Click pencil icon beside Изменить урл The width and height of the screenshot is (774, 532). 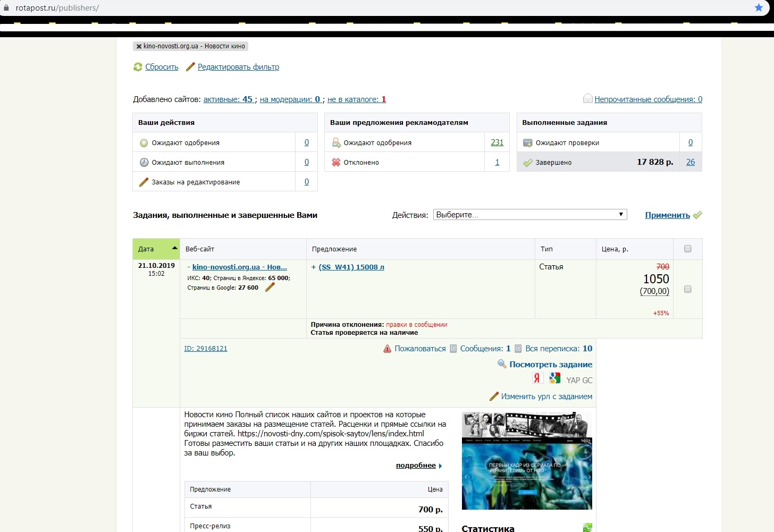pyautogui.click(x=494, y=396)
